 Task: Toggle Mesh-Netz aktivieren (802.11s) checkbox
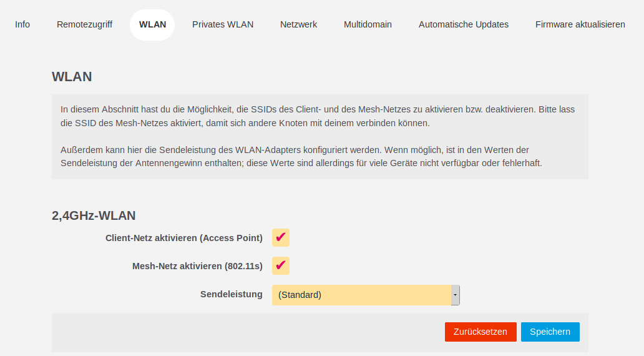point(281,265)
